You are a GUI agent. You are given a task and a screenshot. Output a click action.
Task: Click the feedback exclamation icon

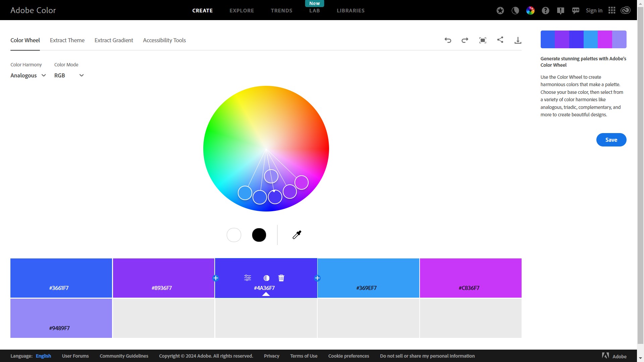coord(560,11)
